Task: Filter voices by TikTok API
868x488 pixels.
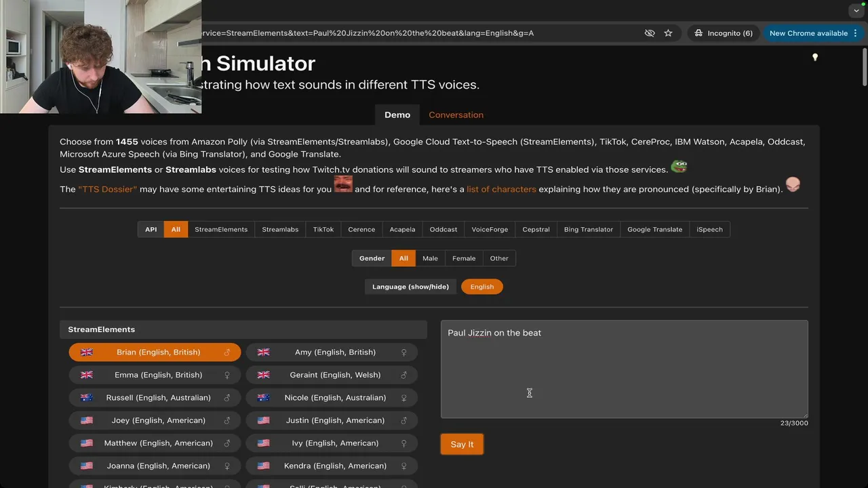Action: [323, 229]
